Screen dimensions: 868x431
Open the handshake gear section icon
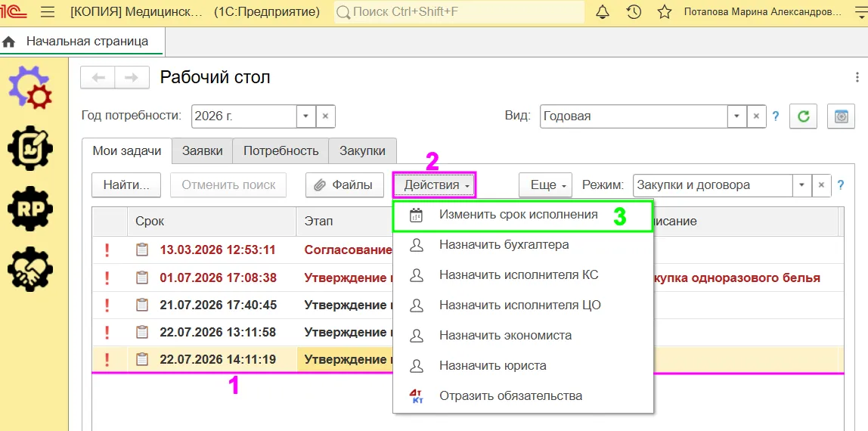[x=30, y=269]
